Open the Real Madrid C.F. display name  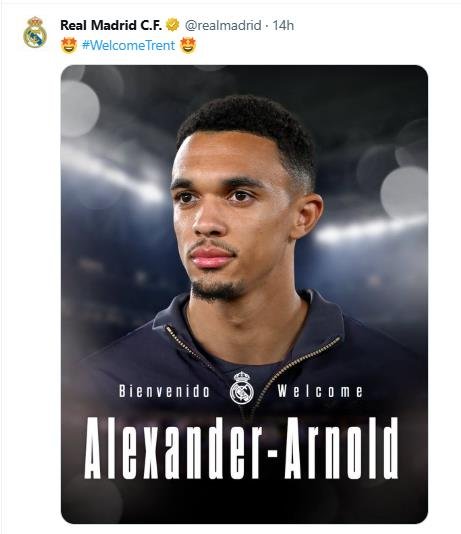point(111,25)
